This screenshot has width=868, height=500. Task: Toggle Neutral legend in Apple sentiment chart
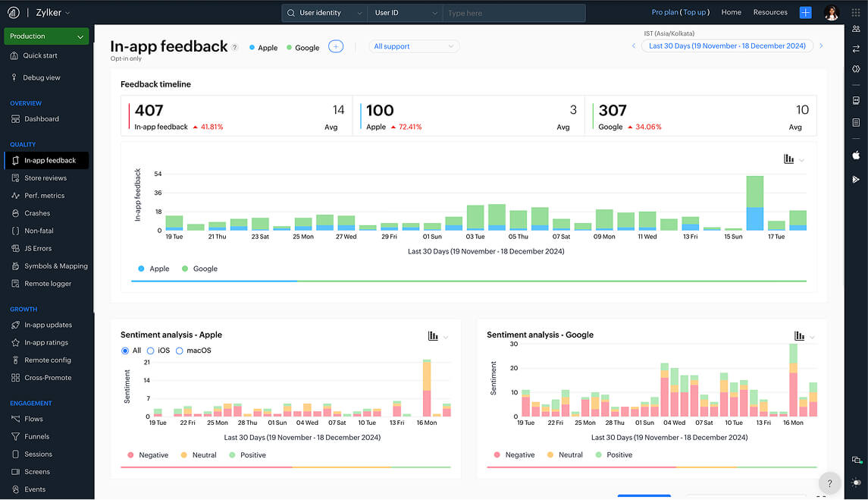198,455
